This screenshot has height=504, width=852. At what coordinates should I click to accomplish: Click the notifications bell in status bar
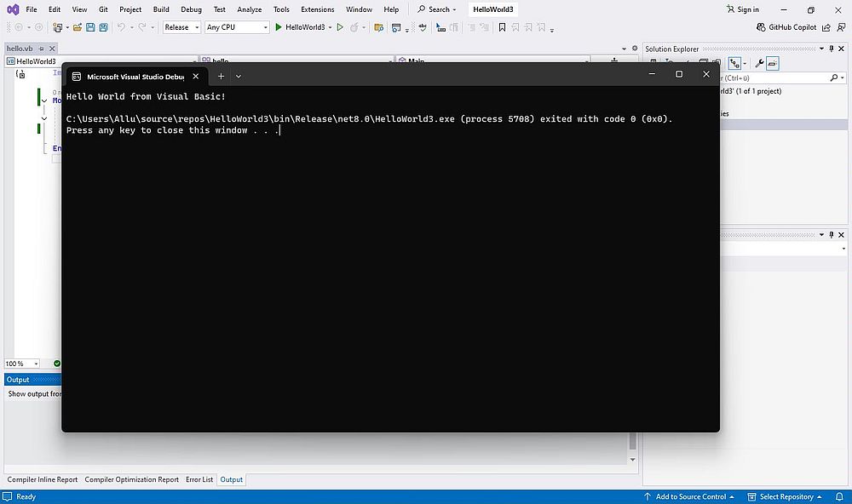(x=839, y=496)
